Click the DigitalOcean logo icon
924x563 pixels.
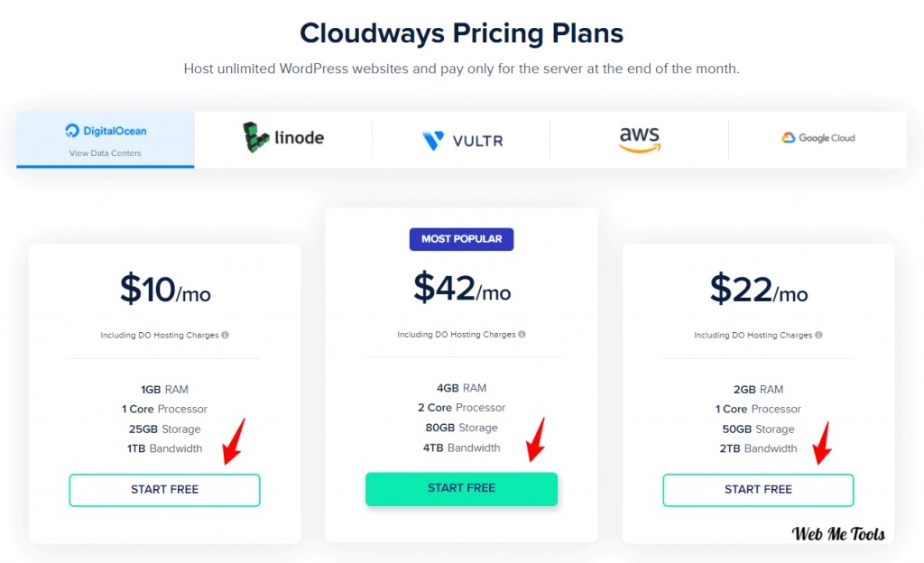click(72, 131)
